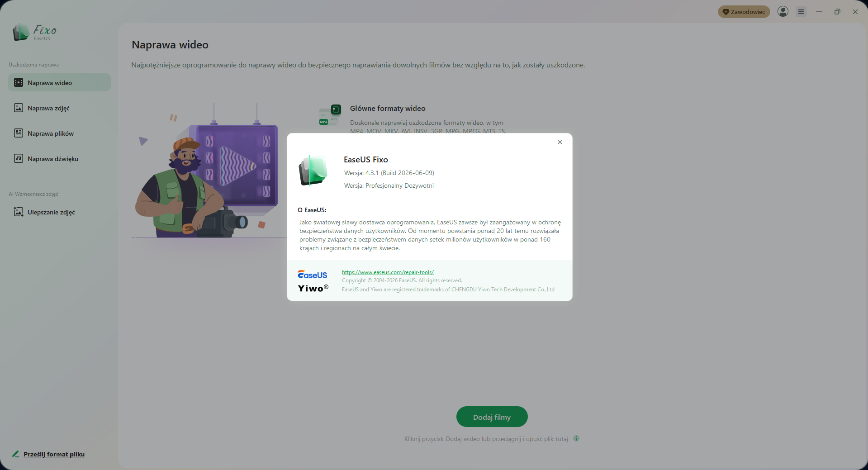868x470 pixels.
Task: Open the hamburger menu in the title bar
Action: coord(801,12)
